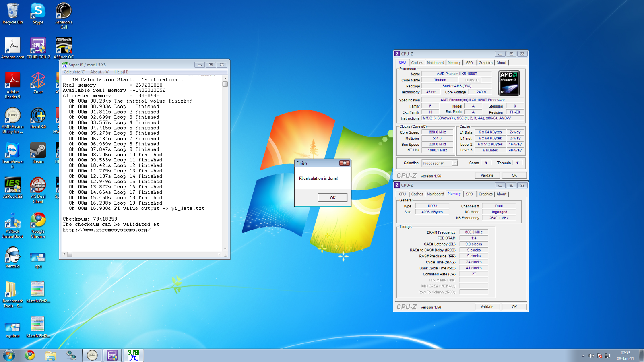Open the Mainboard tab in the lower CPU-Z window
The height and width of the screenshot is (362, 644).
[435, 194]
